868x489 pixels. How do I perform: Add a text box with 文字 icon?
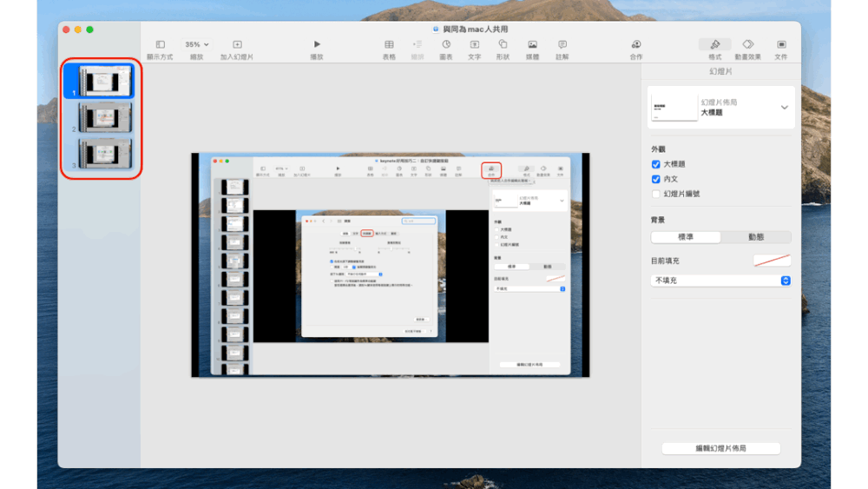point(475,44)
